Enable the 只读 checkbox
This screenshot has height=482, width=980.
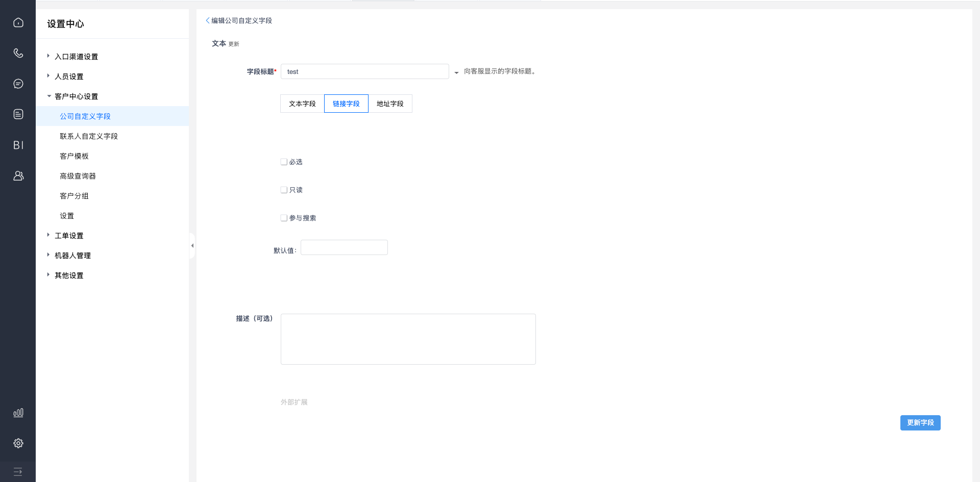coord(284,190)
